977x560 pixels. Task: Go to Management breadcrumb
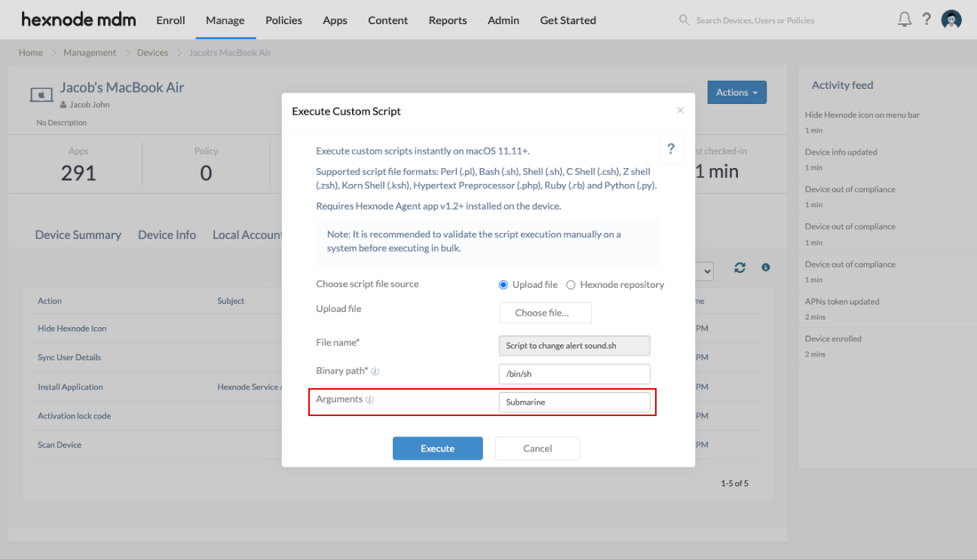[x=90, y=53]
